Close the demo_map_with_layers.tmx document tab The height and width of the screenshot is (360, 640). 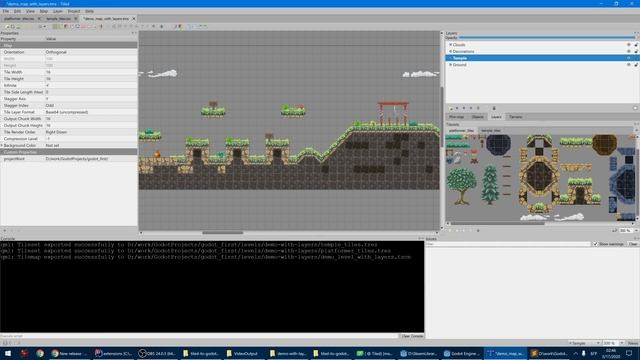tap(133, 19)
